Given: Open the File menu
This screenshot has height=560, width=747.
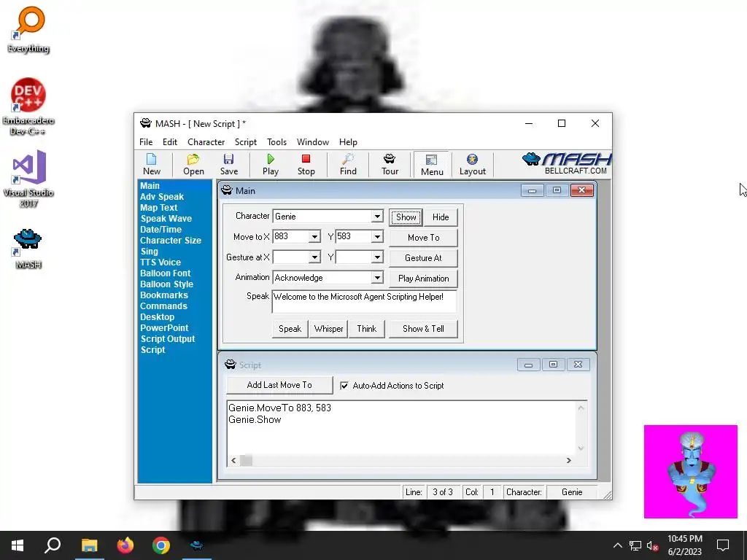Looking at the screenshot, I should (146, 142).
